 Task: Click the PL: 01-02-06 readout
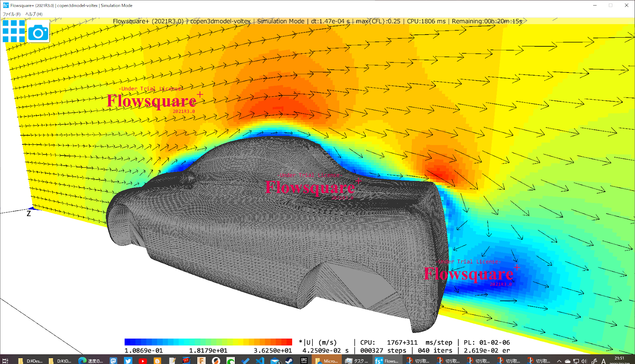coord(487,342)
